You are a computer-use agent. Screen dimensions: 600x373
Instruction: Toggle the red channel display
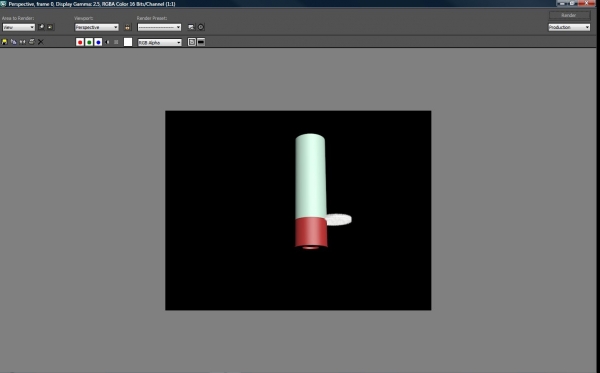coord(80,42)
